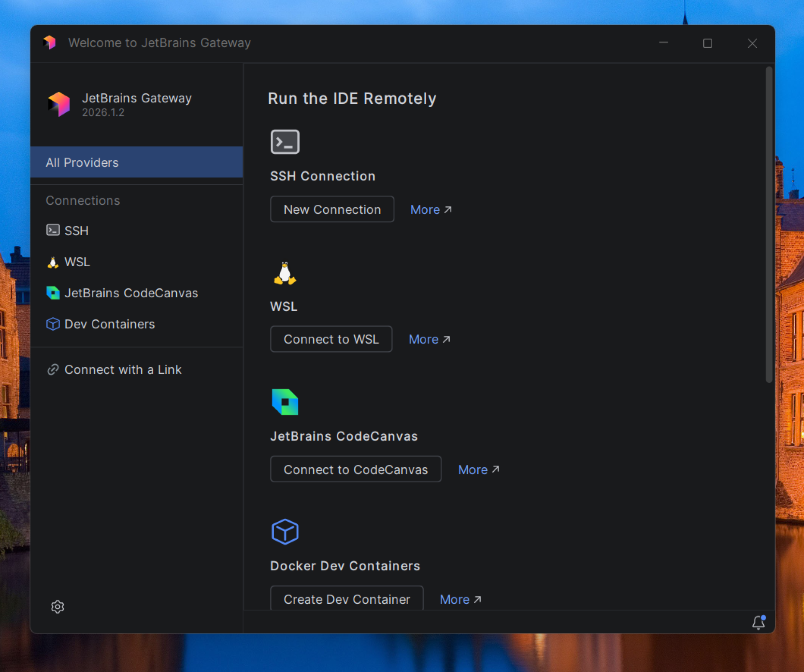Screen dimensions: 804x672
Task: Click the SSH Connection heading text
Action: click(x=322, y=176)
